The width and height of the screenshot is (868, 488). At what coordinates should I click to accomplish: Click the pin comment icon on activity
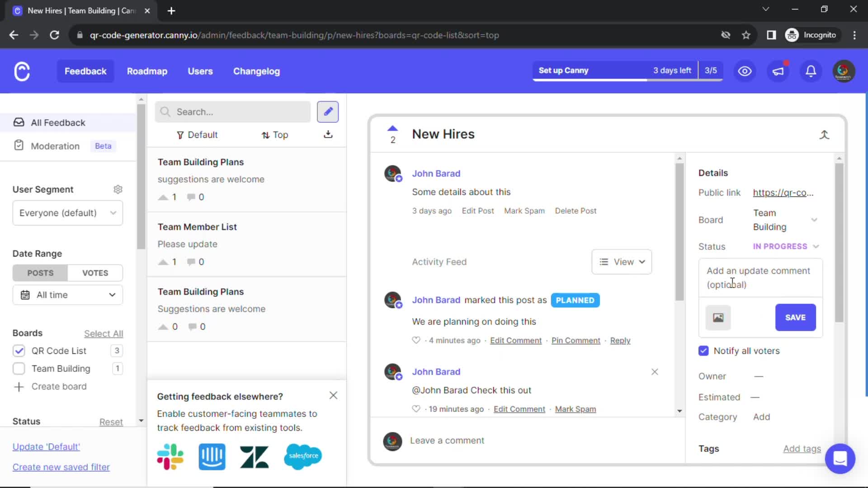click(576, 340)
